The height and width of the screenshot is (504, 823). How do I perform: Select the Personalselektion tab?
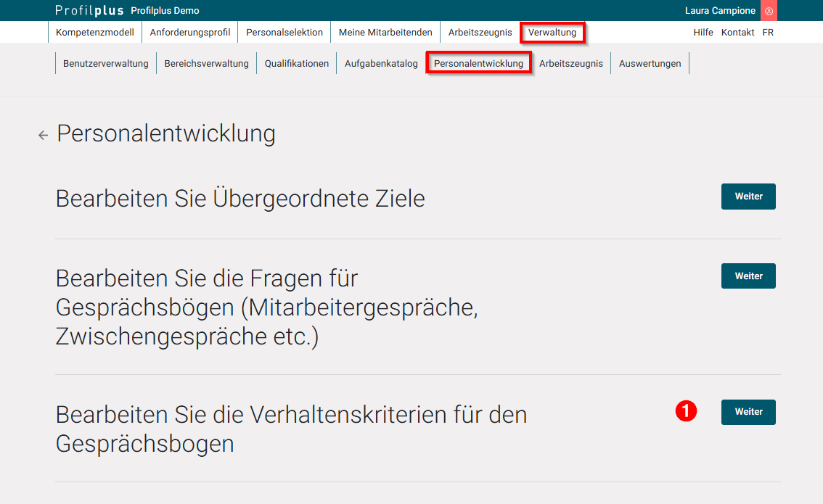tap(286, 32)
